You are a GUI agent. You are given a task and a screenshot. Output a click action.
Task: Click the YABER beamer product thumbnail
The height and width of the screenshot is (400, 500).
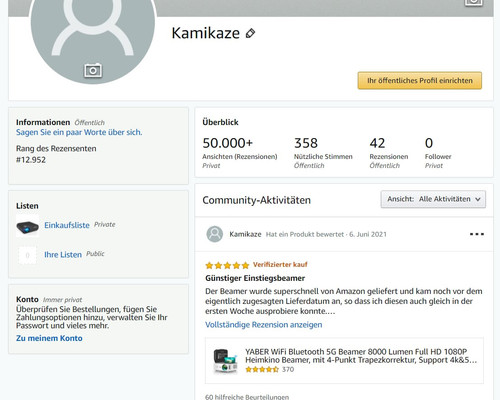click(x=225, y=361)
